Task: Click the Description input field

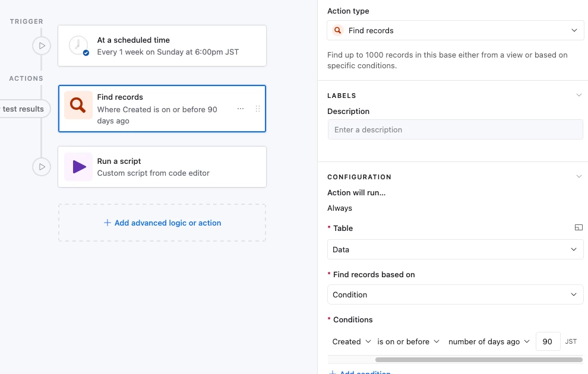Action: [x=455, y=129]
